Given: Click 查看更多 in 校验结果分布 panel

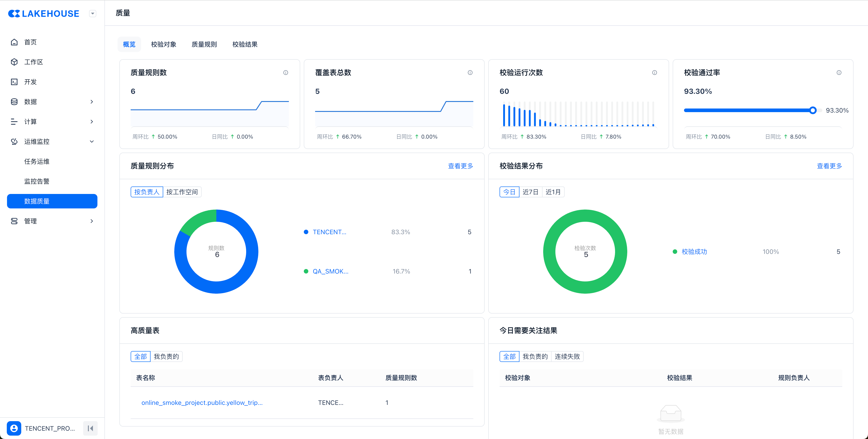Looking at the screenshot, I should pyautogui.click(x=829, y=166).
